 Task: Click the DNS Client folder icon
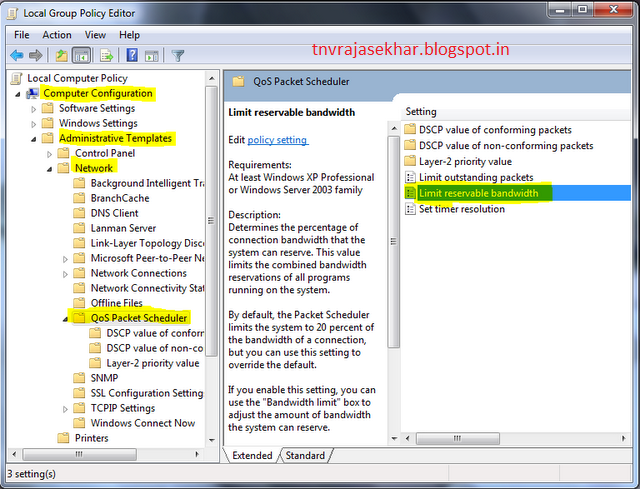tap(79, 213)
